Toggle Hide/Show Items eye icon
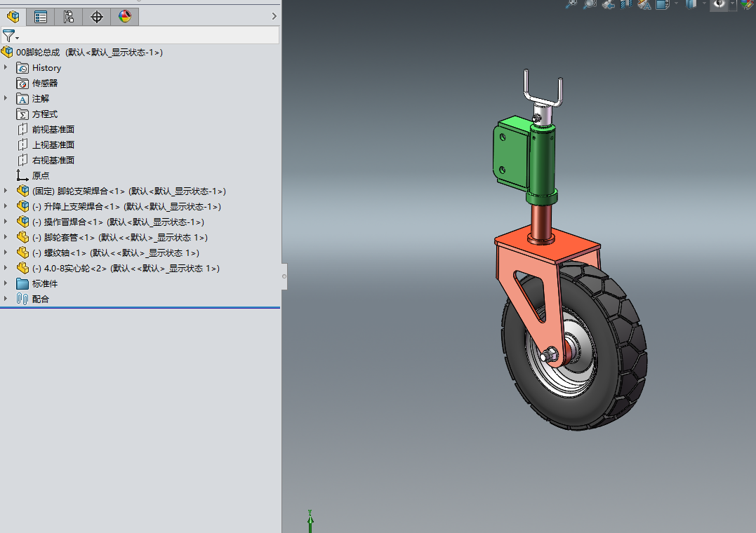The height and width of the screenshot is (533, 756). [x=719, y=4]
